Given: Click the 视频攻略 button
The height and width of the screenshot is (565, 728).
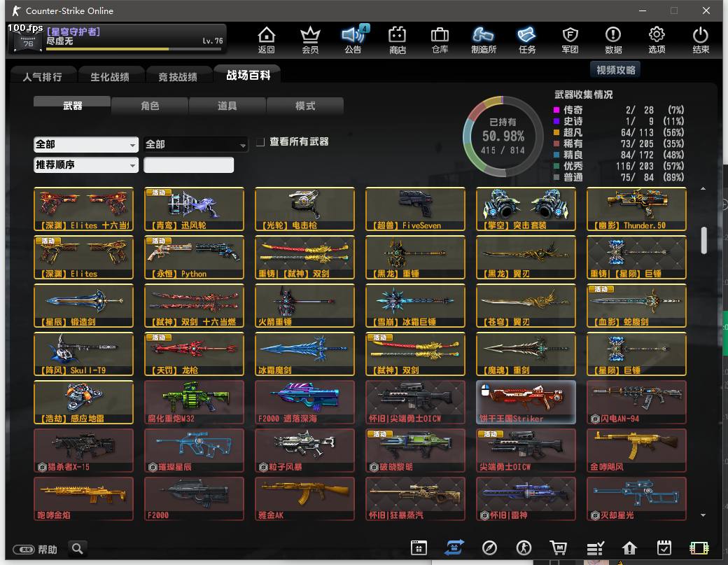Looking at the screenshot, I should tap(615, 69).
